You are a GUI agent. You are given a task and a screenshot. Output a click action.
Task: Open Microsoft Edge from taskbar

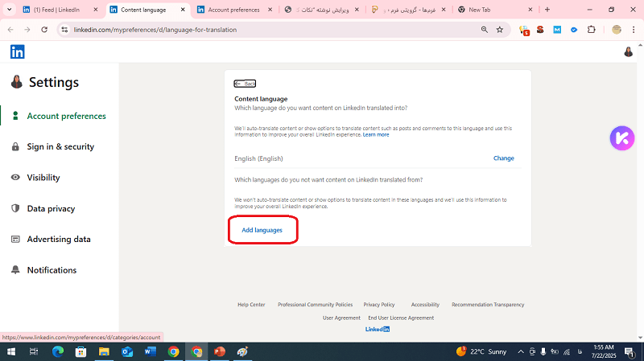click(57, 351)
